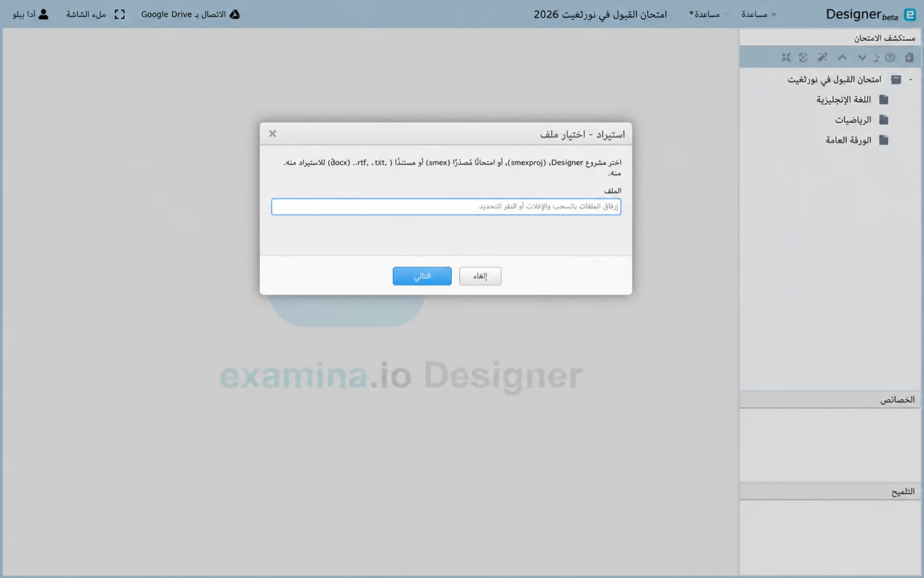
Task: Click the root exam project icon
Action: point(896,79)
